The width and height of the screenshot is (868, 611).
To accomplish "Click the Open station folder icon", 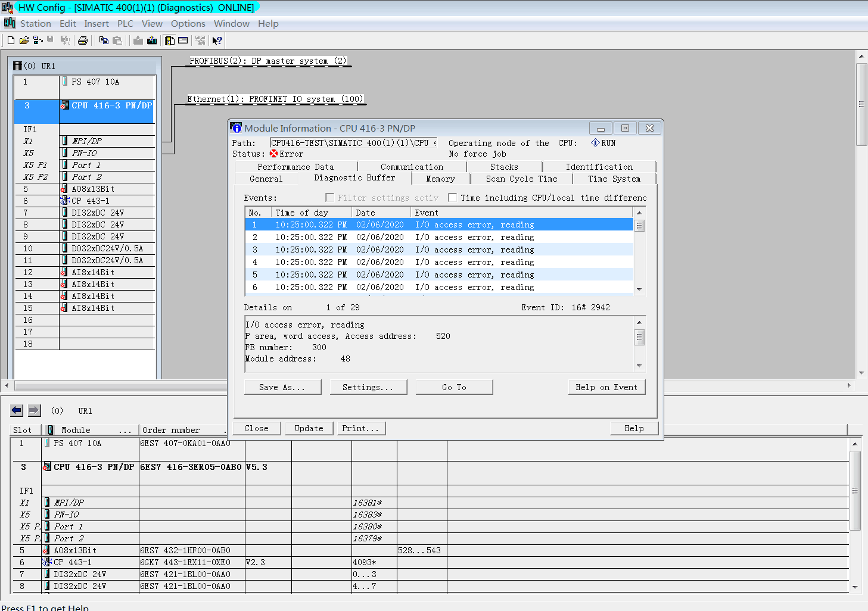I will 24,40.
